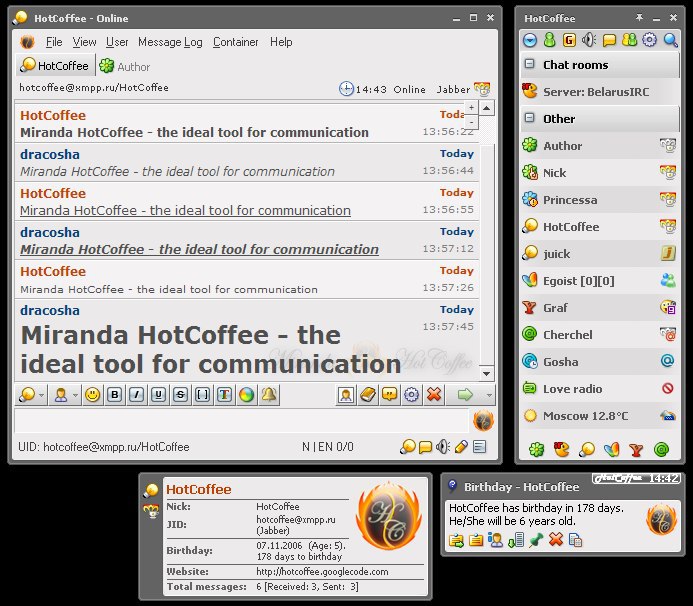693x606 pixels.
Task: Click Jabber bulb status icon at list bottom
Action: [x=587, y=450]
